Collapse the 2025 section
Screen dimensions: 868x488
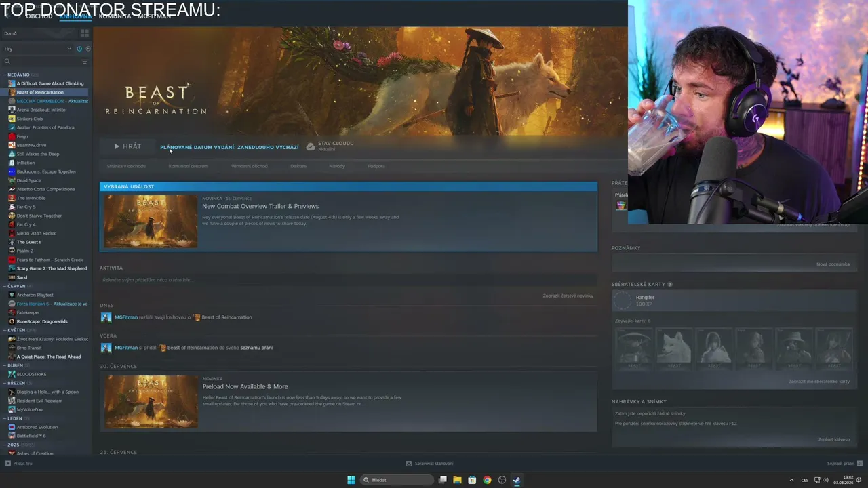point(5,445)
